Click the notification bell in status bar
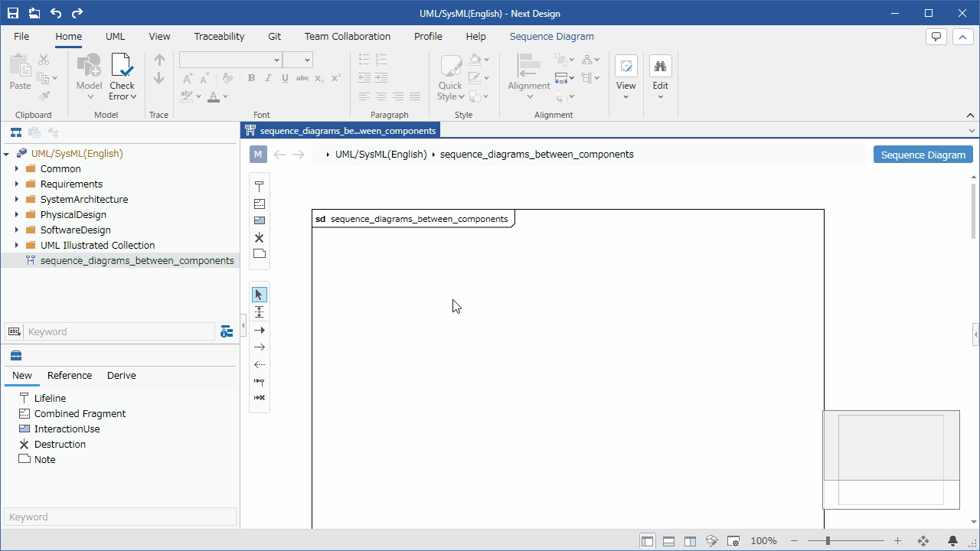The image size is (980, 551). coord(953,541)
